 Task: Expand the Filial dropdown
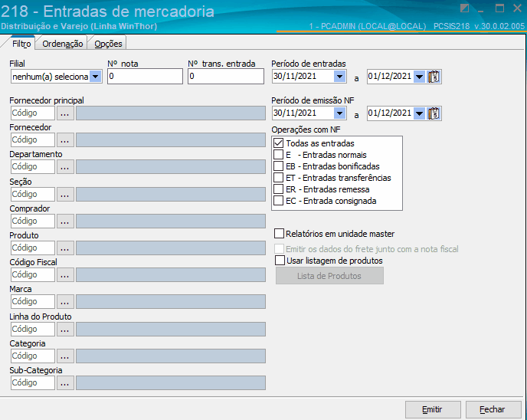coord(96,77)
